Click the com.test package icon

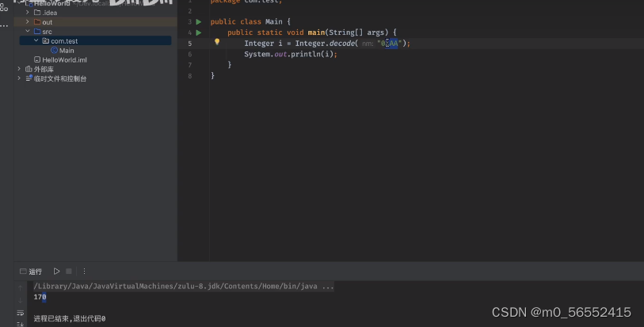pyautogui.click(x=46, y=40)
